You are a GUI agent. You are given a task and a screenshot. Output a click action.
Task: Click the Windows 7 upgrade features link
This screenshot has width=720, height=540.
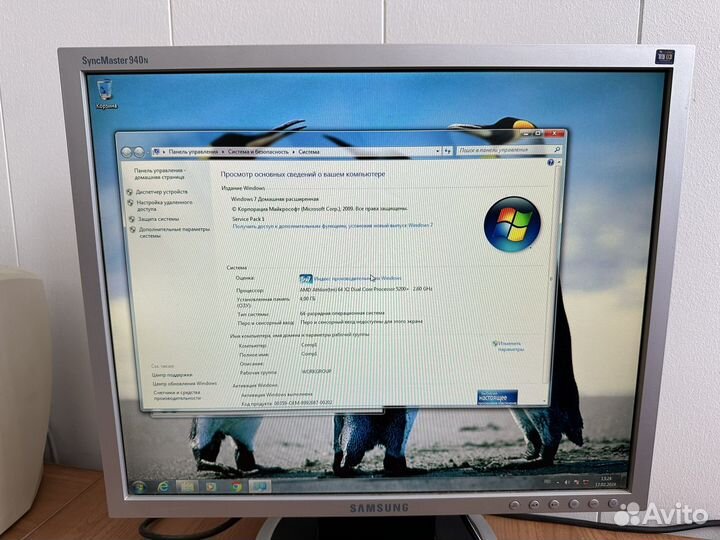point(332,226)
